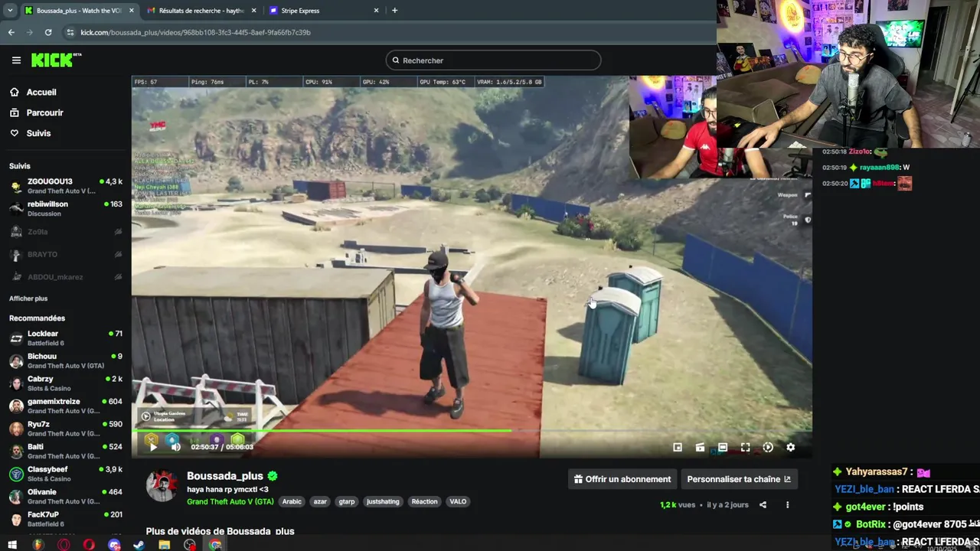Open recommended channel Classybeef
Viewport: 980px width, 551px height.
(x=66, y=474)
